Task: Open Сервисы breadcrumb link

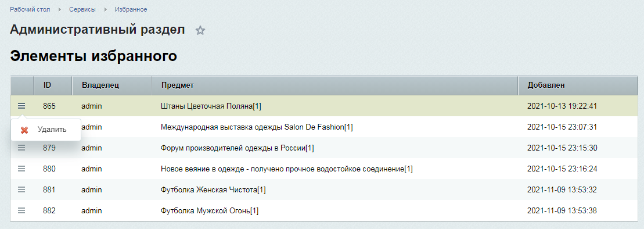Action: (x=82, y=9)
